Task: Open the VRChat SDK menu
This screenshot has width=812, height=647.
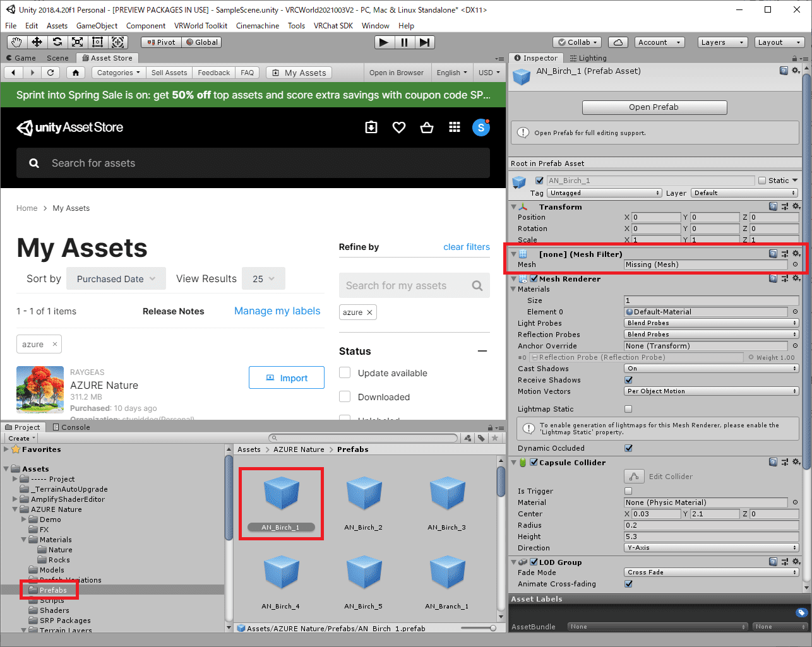Action: (333, 26)
